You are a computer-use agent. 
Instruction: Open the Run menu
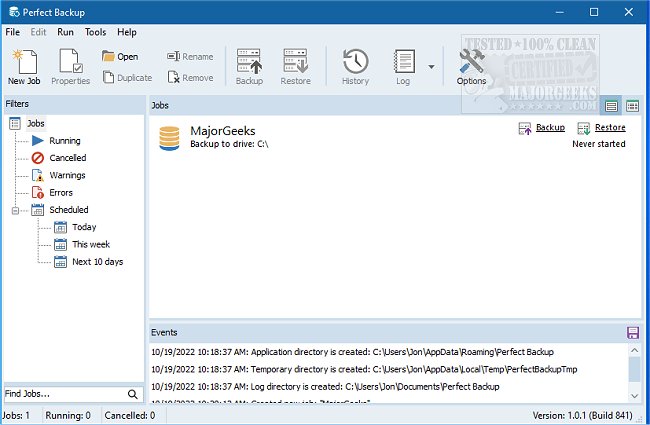click(65, 32)
